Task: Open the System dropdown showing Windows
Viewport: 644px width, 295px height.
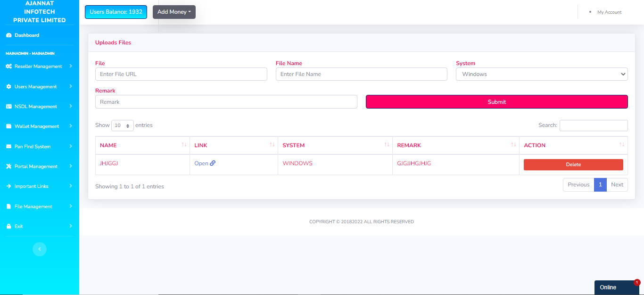Action: (541, 74)
